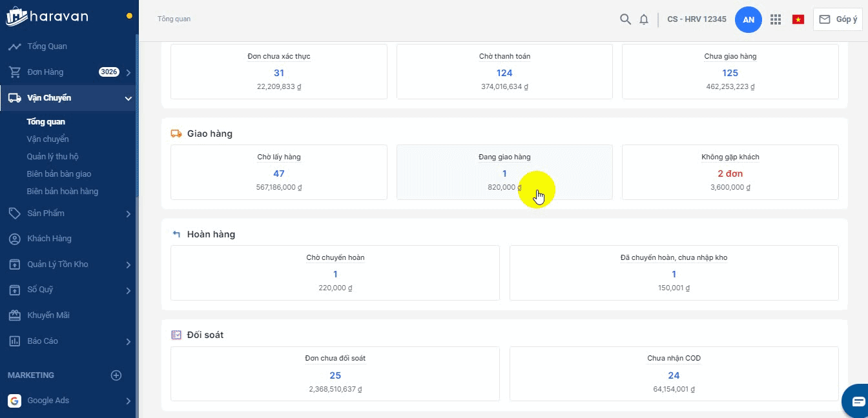This screenshot has height=418, width=868.
Task: Open the apps grid icon
Action: point(776,19)
